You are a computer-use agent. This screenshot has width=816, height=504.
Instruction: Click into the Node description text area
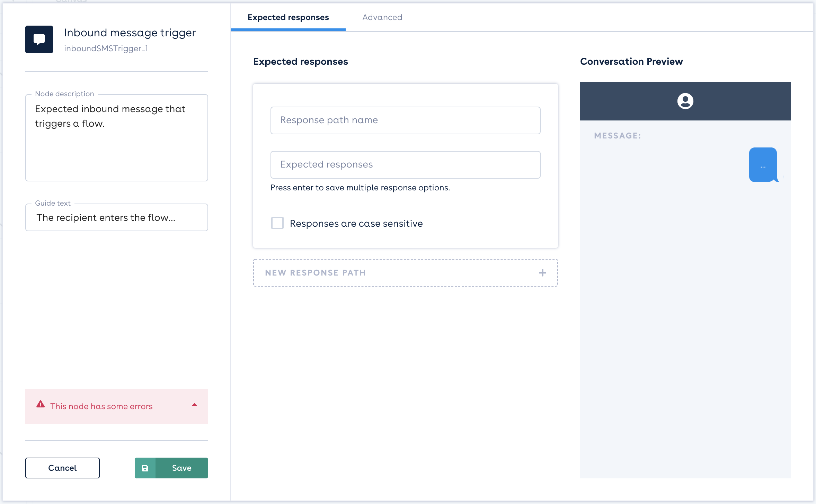(x=117, y=138)
